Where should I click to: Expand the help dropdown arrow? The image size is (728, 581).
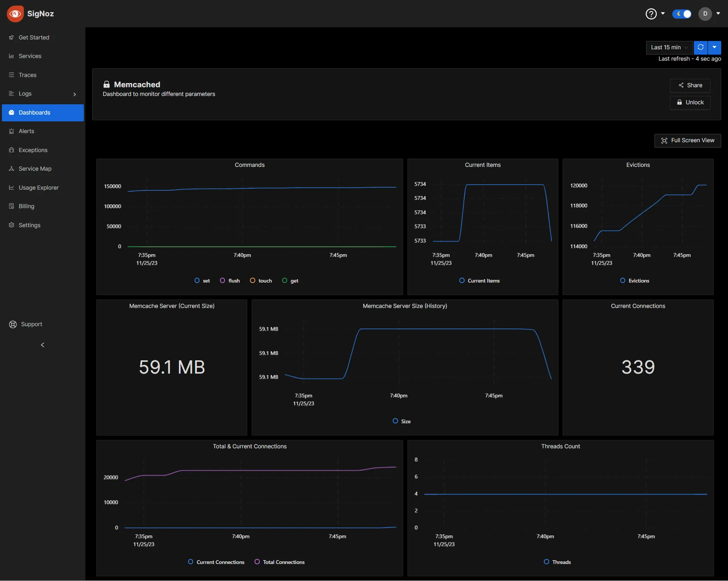(663, 13)
